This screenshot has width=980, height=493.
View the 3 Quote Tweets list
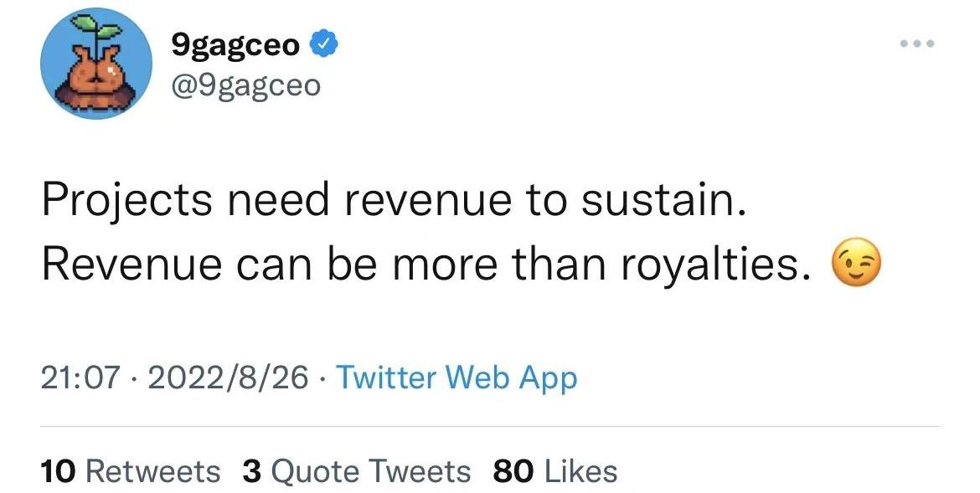click(x=356, y=471)
